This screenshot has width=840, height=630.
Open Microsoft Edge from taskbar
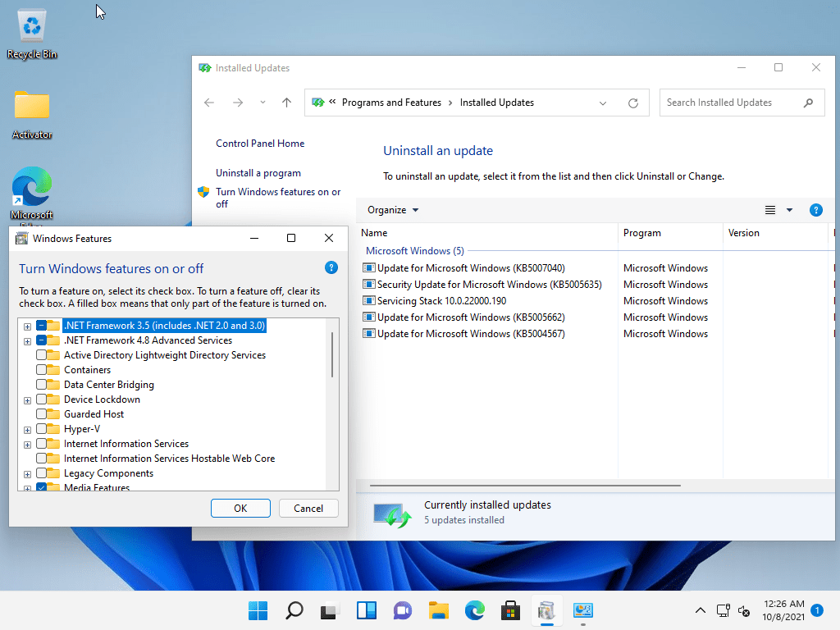coord(475,610)
